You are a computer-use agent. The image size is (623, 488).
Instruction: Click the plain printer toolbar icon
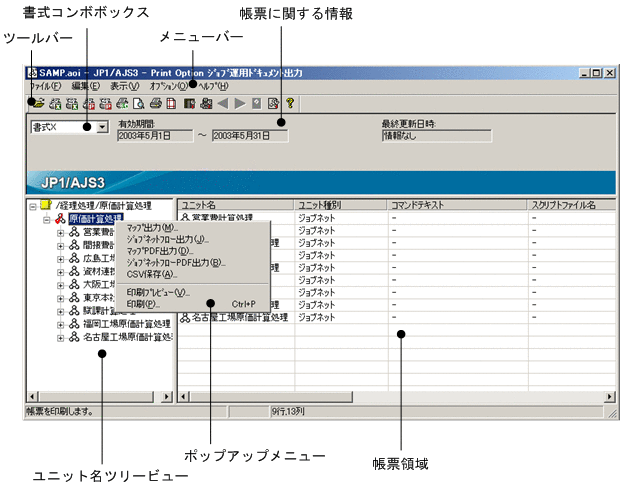pos(156,104)
